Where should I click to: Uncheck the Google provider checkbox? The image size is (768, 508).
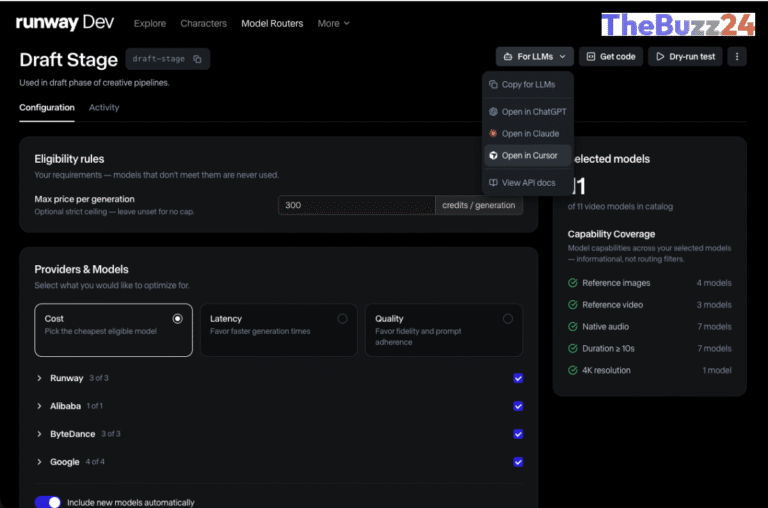pos(518,462)
